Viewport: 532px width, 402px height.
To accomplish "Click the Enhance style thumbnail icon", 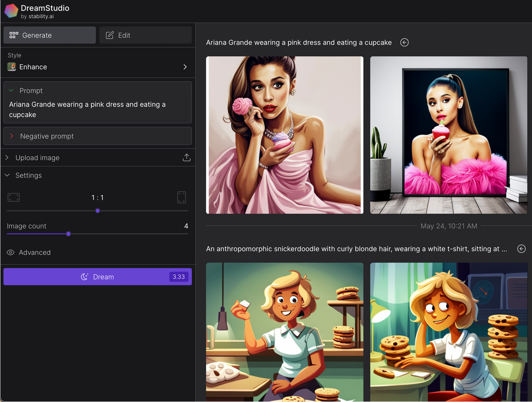I will tap(12, 67).
